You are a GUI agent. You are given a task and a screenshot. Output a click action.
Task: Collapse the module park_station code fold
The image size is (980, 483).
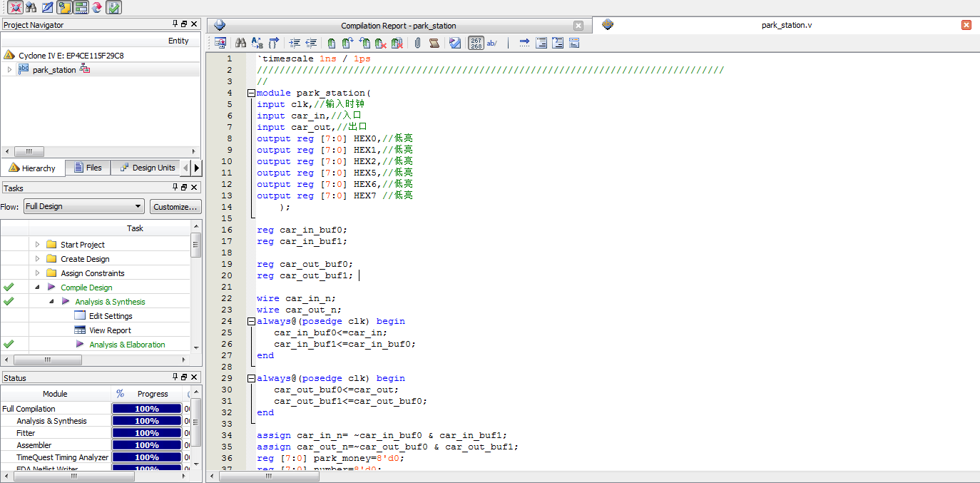click(x=251, y=93)
